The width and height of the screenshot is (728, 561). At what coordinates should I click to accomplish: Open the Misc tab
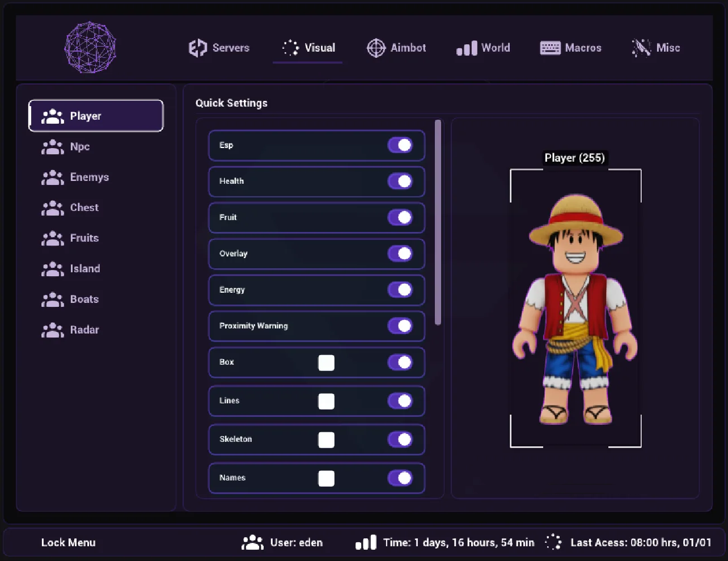(x=655, y=48)
